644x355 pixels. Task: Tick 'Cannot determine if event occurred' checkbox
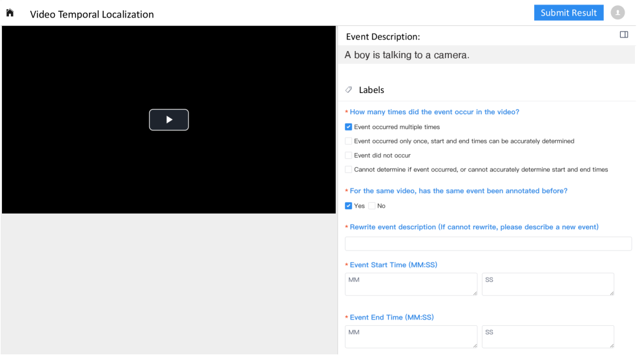[x=349, y=170]
